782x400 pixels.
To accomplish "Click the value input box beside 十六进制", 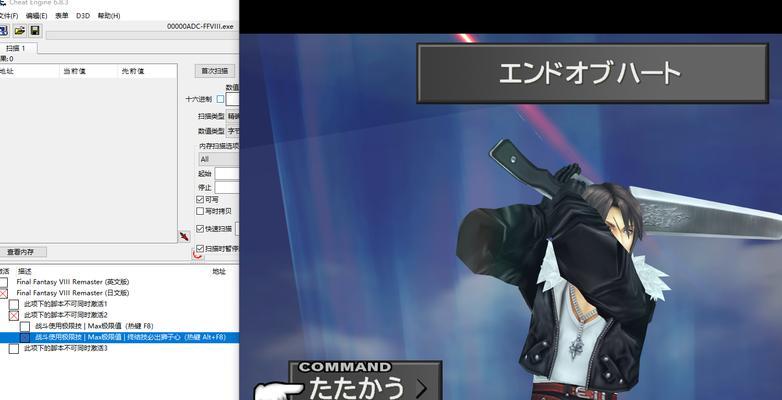I will (x=233, y=99).
